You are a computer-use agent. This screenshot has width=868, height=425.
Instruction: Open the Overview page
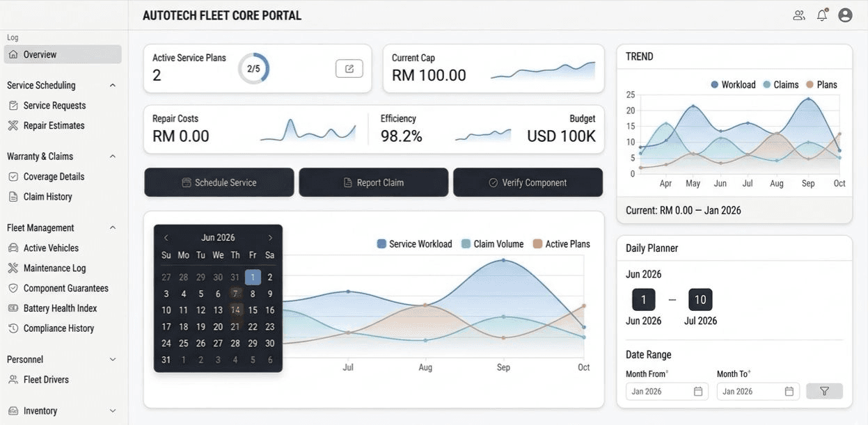tap(63, 54)
